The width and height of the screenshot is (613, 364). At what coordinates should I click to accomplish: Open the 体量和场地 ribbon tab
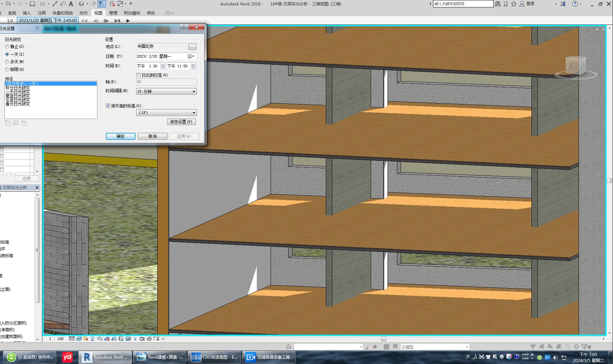click(x=63, y=13)
